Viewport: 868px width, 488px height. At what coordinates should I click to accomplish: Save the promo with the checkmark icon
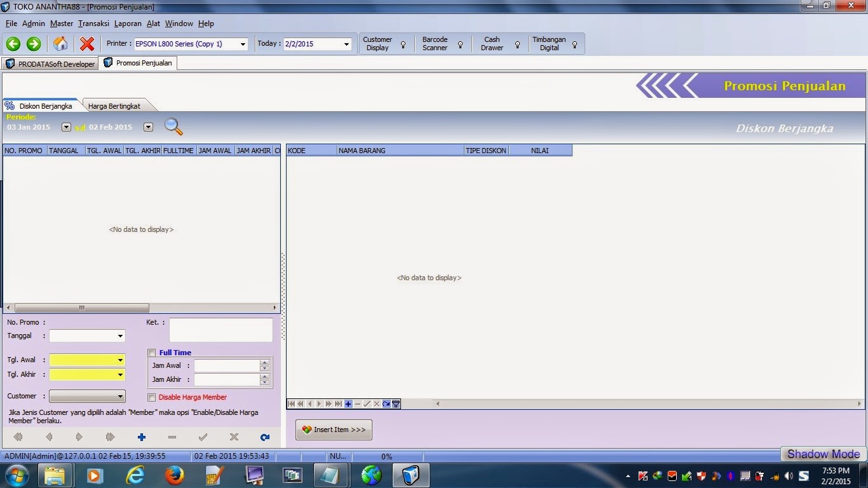pos(203,437)
